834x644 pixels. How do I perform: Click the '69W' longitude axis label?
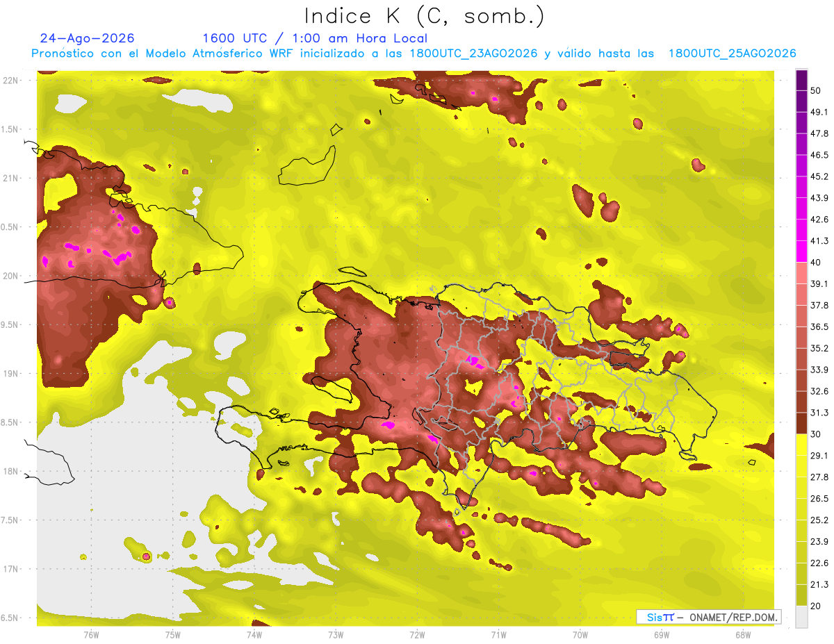coord(662,635)
